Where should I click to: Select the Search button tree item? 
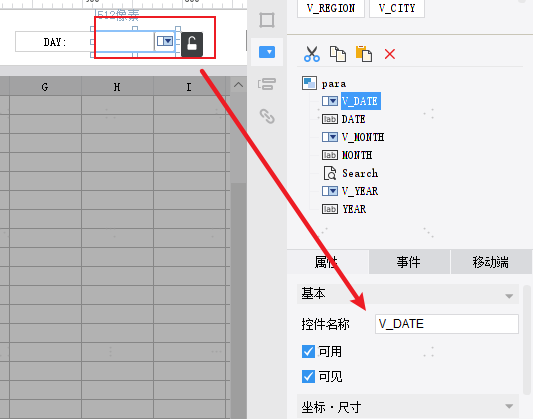point(360,173)
